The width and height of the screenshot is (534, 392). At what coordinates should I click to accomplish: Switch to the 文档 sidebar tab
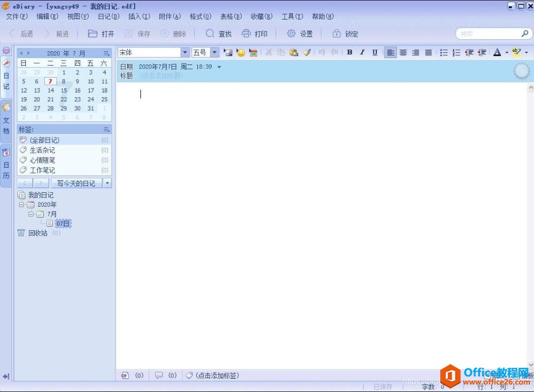(x=6, y=121)
